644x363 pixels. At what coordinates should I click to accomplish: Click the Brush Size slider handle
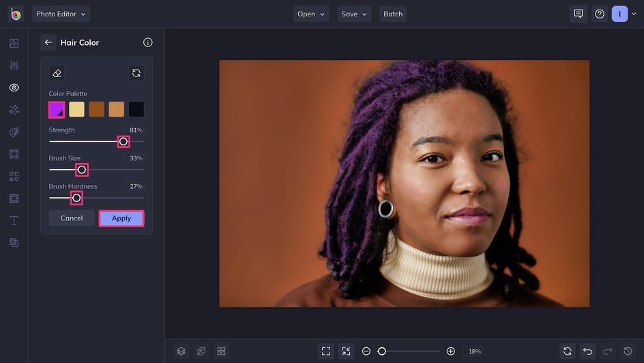(82, 170)
